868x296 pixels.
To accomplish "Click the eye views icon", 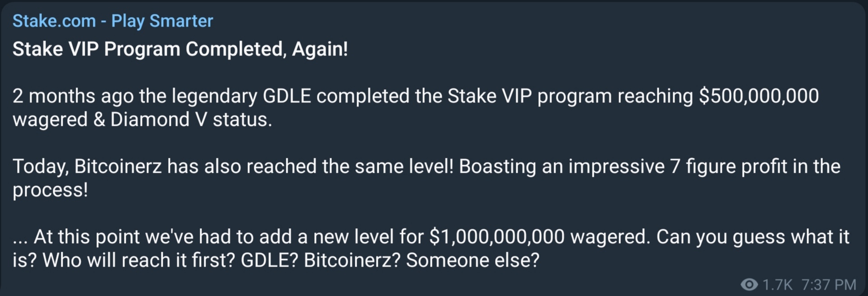I will coord(749,284).
